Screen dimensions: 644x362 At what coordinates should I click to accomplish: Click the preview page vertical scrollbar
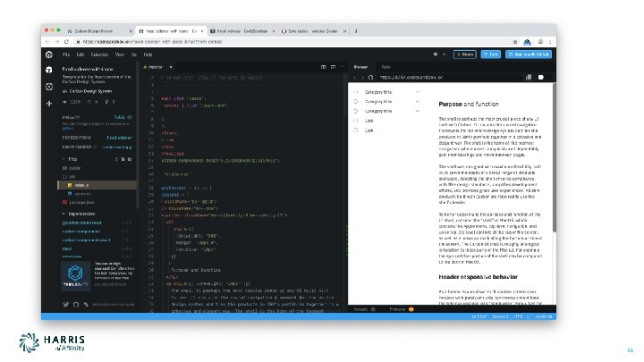555,158
